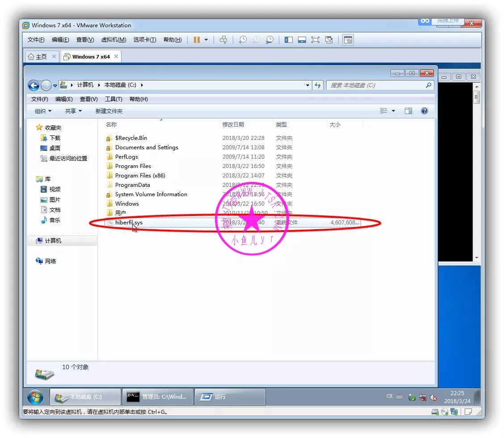Open the 虚拟机(M) menu
The image size is (504, 438).
click(113, 40)
